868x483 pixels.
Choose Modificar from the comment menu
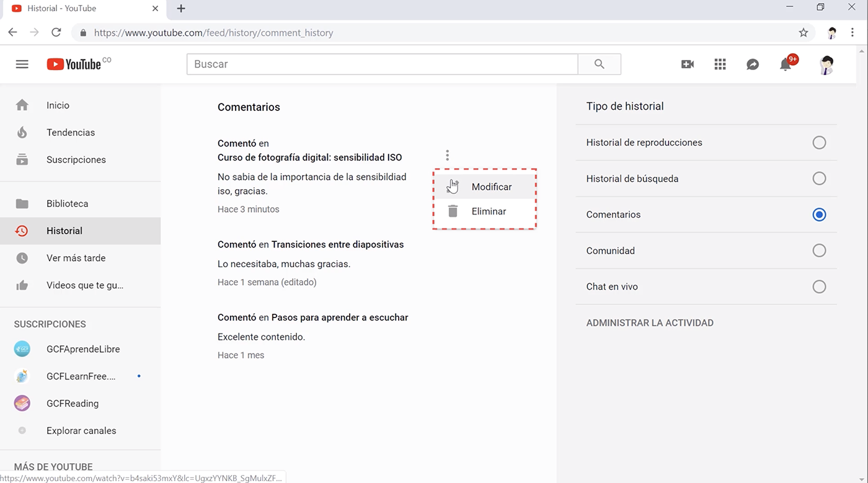pos(491,187)
